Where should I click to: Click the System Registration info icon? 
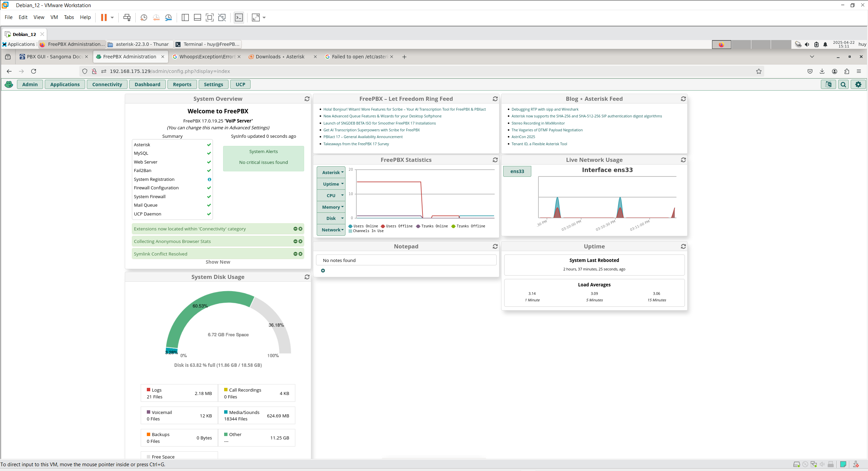(209, 179)
